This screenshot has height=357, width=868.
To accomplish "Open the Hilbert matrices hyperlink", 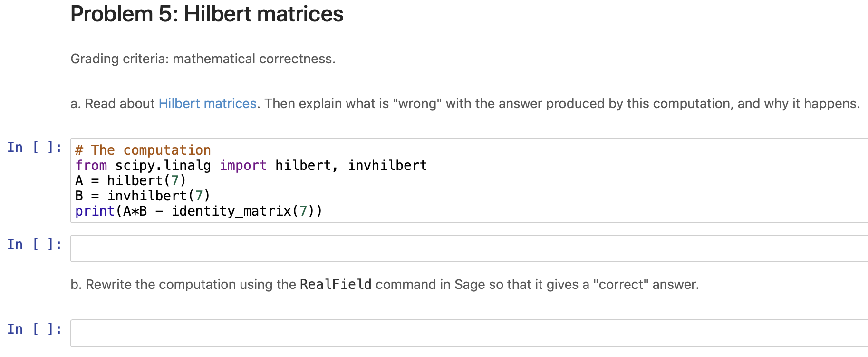I will tap(207, 103).
